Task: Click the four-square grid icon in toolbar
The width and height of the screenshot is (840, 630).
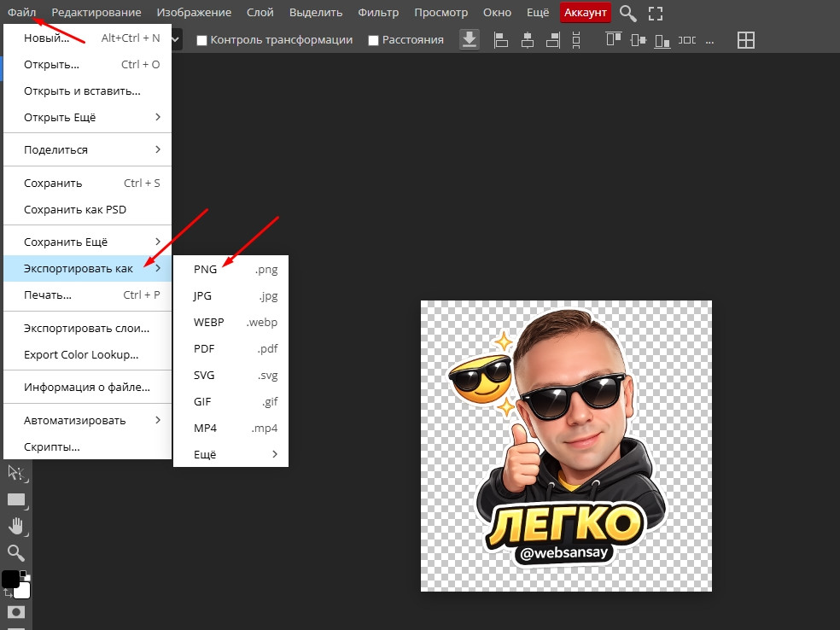Action: point(746,40)
